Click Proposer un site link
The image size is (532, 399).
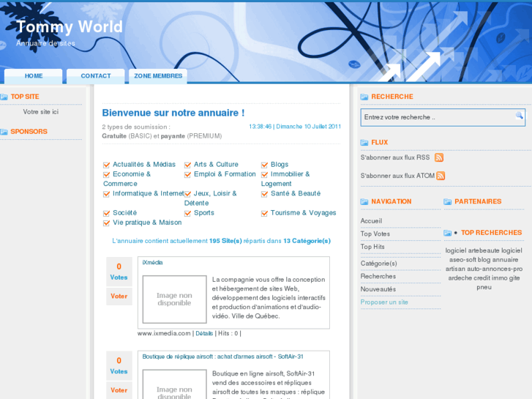point(384,302)
